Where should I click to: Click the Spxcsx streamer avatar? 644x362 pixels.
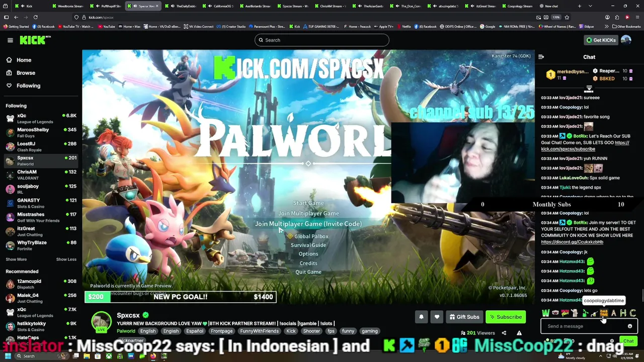[x=101, y=322]
